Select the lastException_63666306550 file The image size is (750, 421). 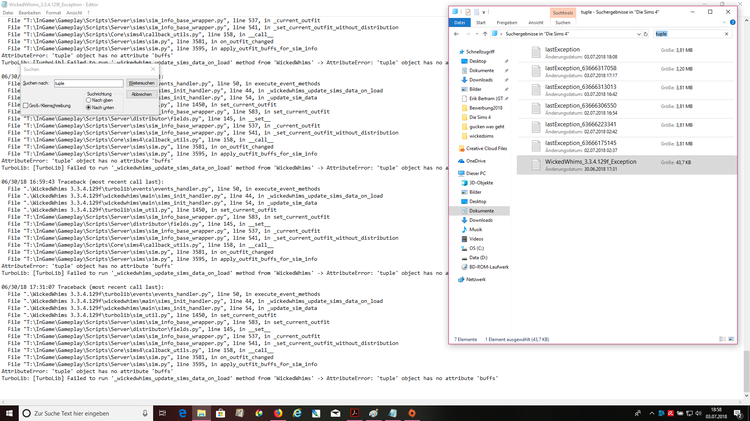click(627, 109)
